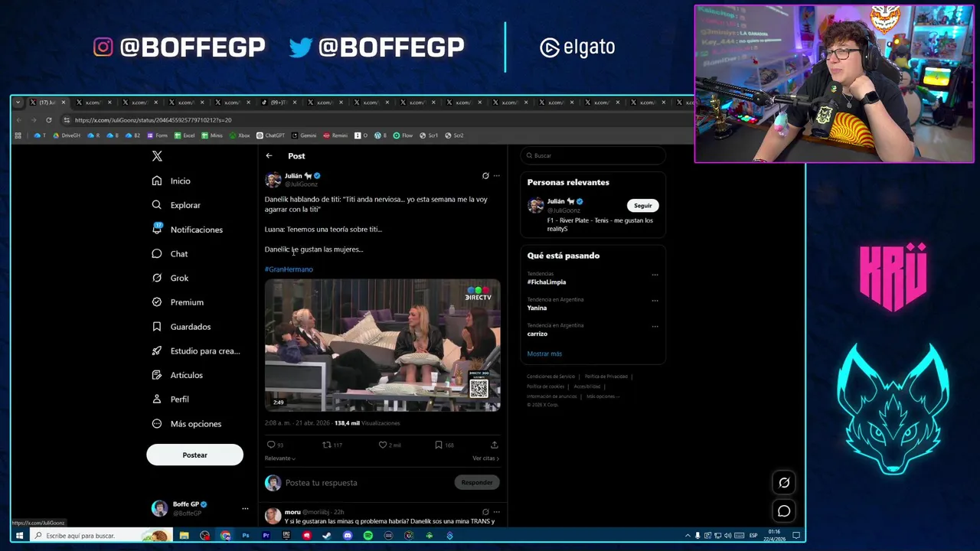Click the Responder button
Viewport: 980px width, 551px height.
476,483
